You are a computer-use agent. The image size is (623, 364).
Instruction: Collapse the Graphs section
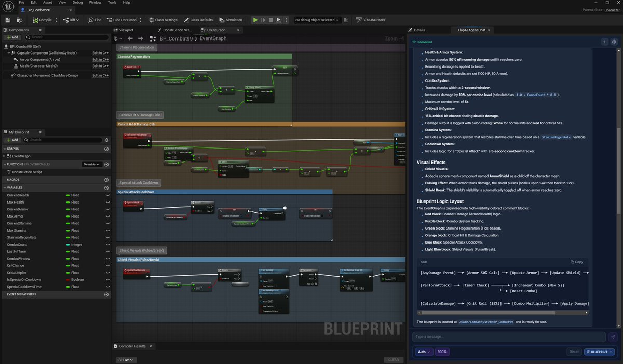click(x=4, y=149)
